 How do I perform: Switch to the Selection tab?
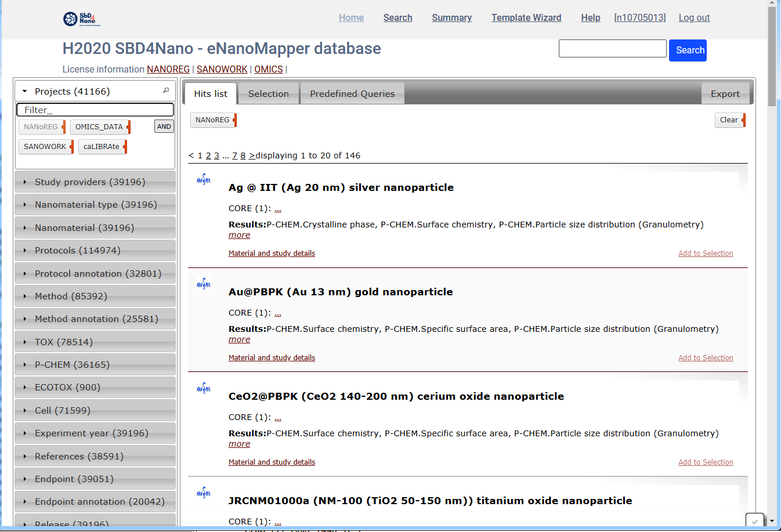(x=269, y=93)
